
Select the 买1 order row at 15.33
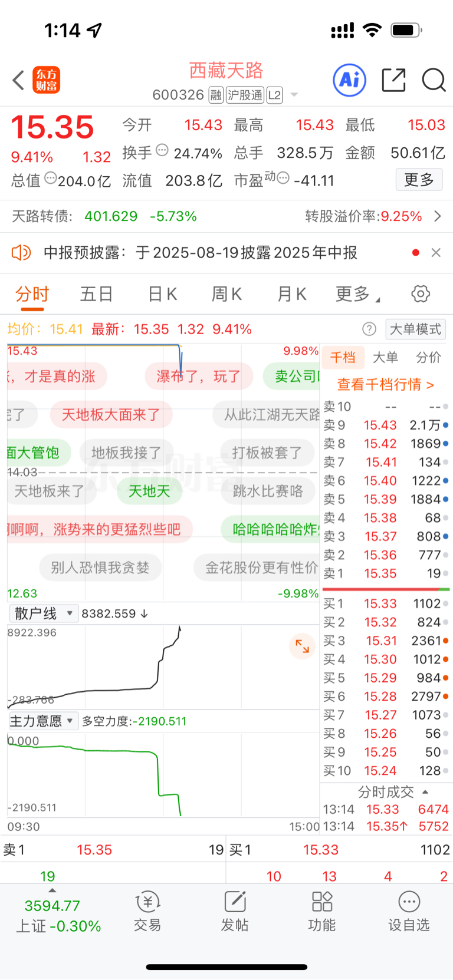(x=386, y=603)
